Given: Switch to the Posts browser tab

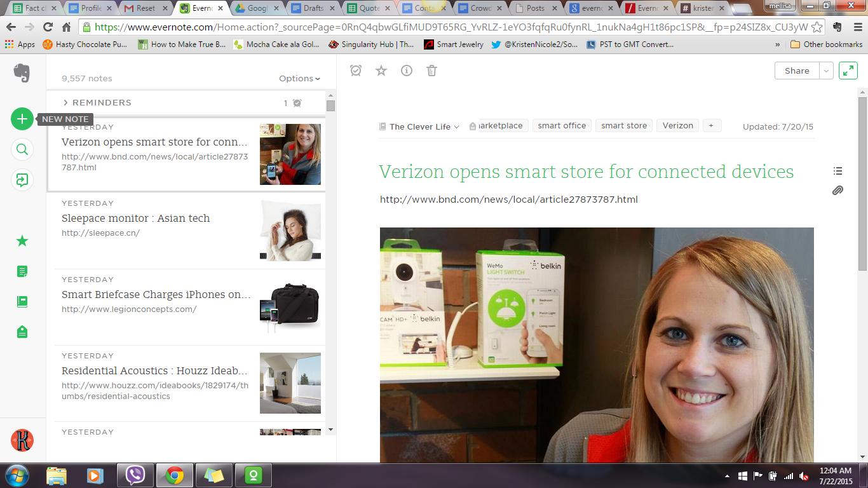Looking at the screenshot, I should coord(537,8).
